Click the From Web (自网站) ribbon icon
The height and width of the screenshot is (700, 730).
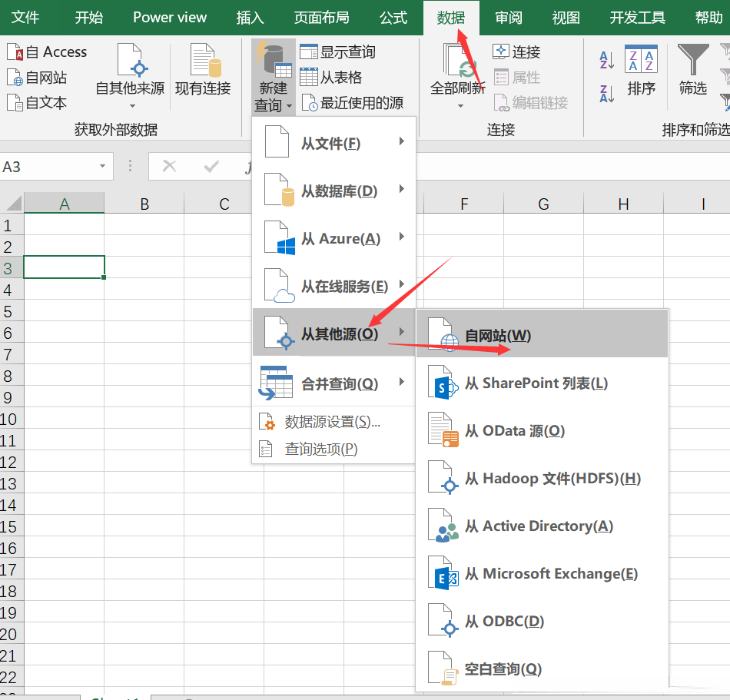click(15, 78)
